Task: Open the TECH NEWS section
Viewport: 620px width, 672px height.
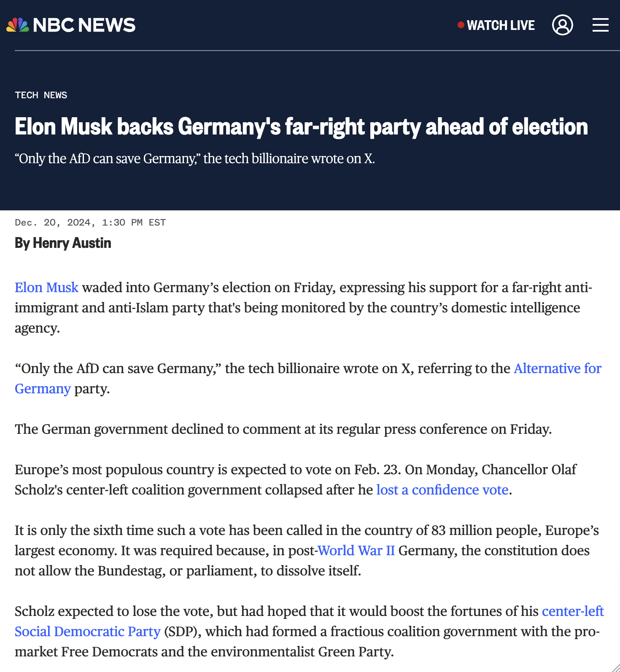Action: pos(41,95)
